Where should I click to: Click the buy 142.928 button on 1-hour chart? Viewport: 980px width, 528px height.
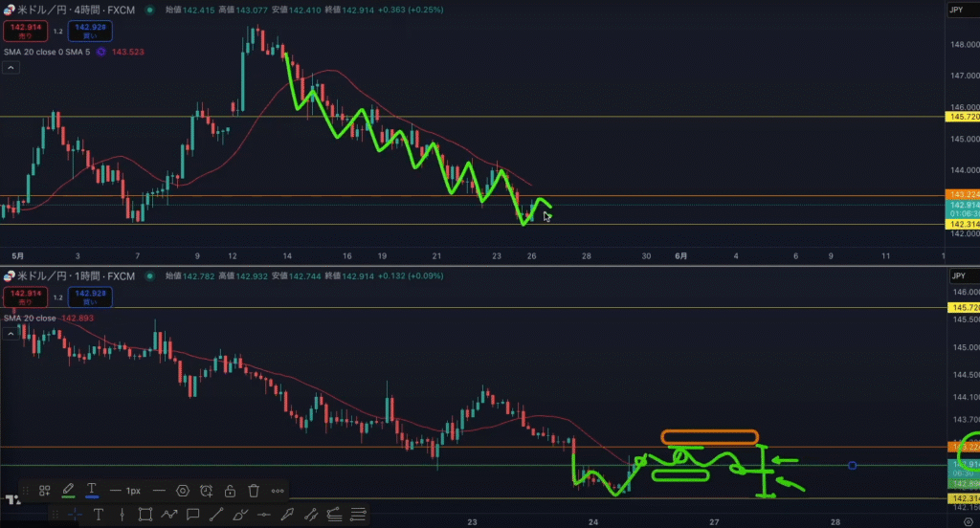click(90, 297)
